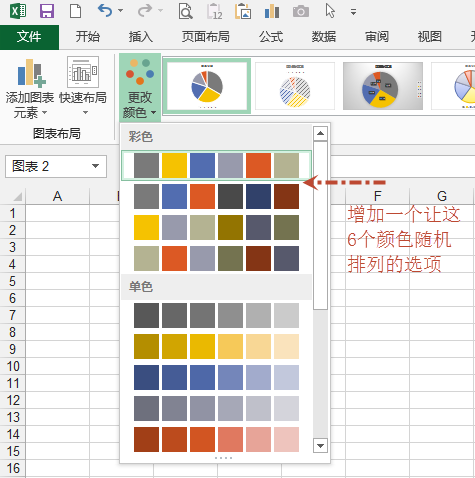Open the name box dropdown for 图表 2
475x478 pixels.
coord(96,166)
